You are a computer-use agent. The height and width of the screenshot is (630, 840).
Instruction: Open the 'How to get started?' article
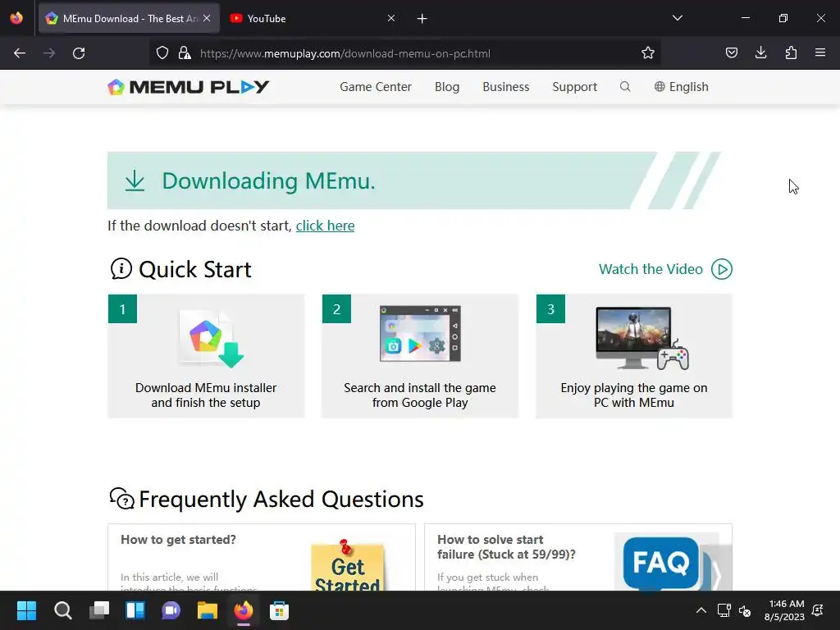point(178,540)
